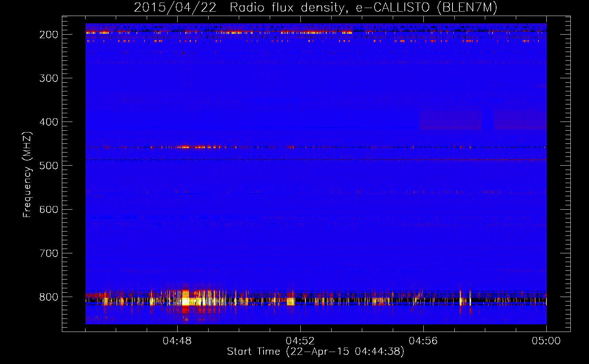Click the 500 frequency tick label

(x=49, y=166)
